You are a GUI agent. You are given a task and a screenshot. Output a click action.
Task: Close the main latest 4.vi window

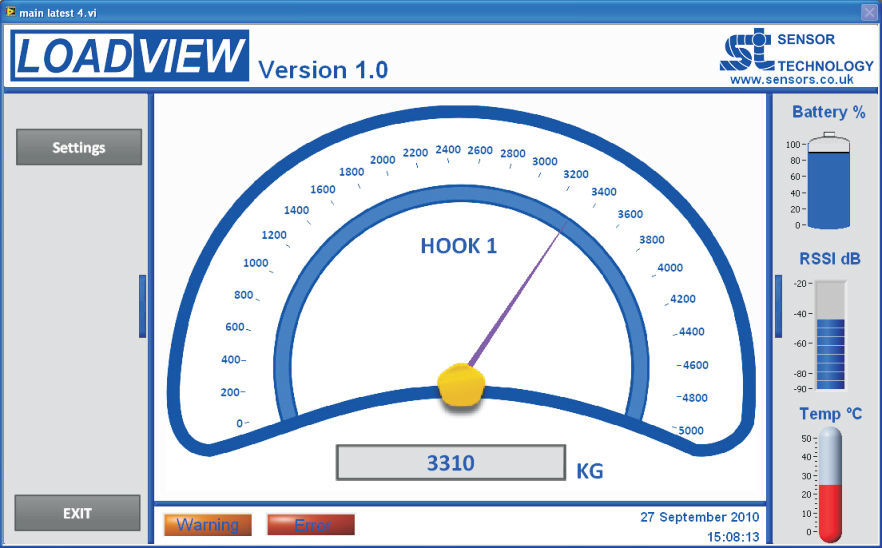869,11
